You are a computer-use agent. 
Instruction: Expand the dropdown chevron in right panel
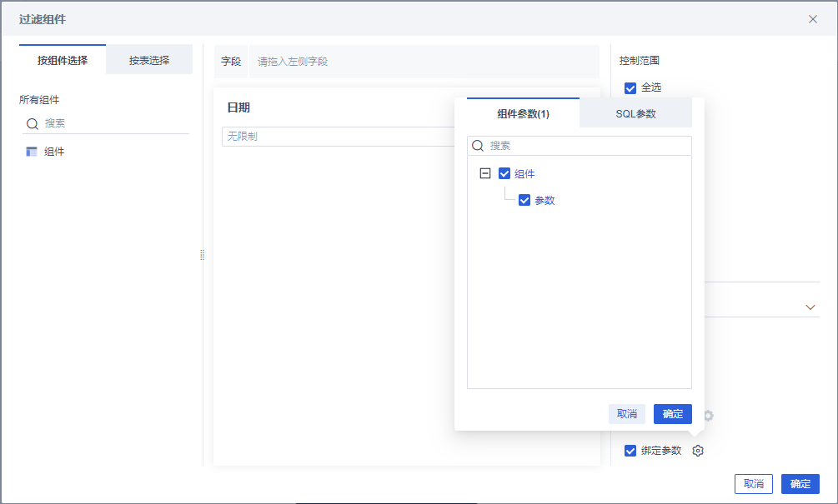(x=810, y=307)
